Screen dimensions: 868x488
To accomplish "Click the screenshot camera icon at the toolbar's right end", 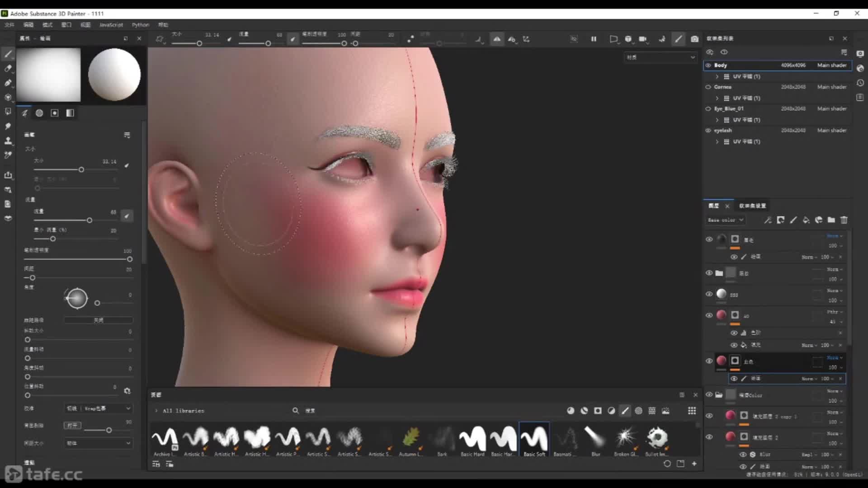I will (694, 39).
